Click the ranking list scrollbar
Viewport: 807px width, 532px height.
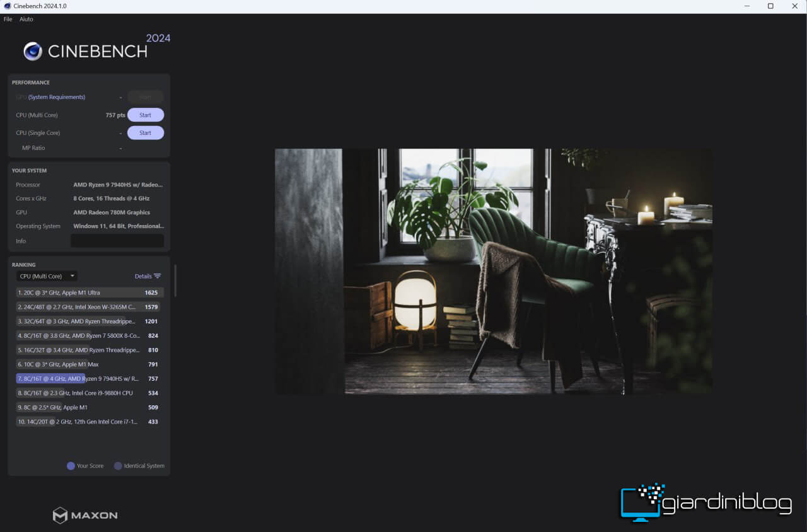[x=175, y=280]
